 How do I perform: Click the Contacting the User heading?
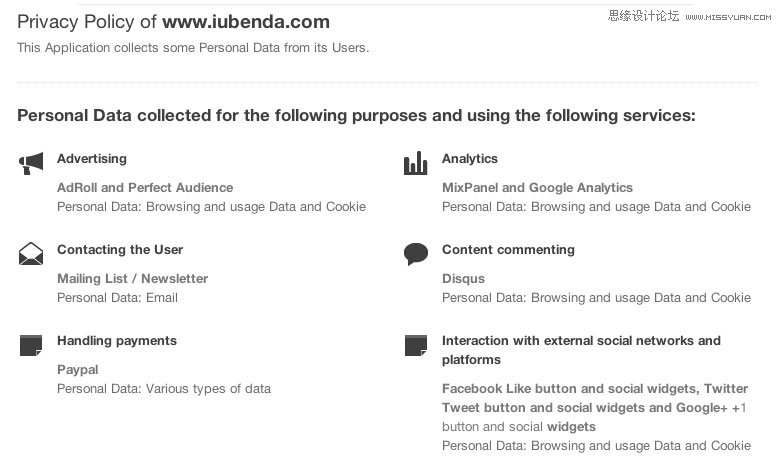120,249
